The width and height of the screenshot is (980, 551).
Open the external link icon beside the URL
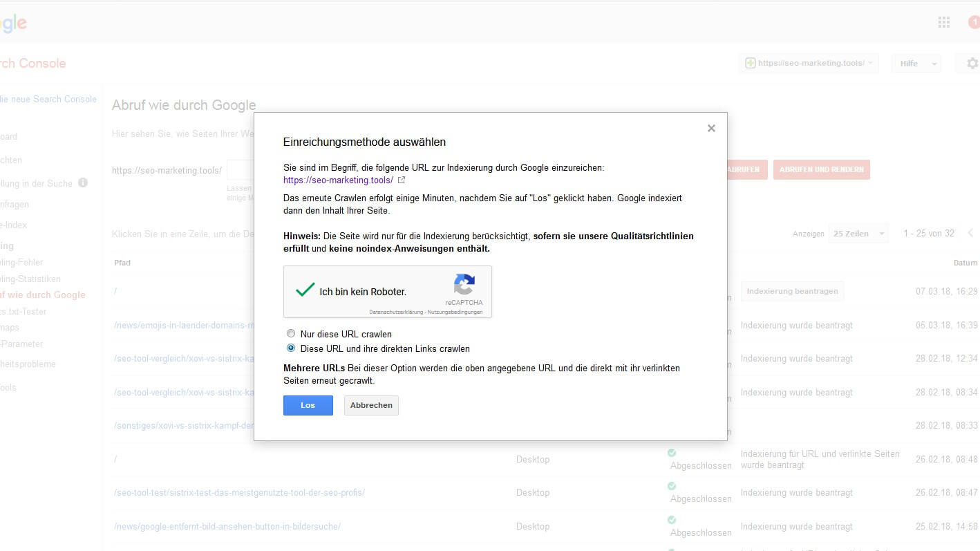402,180
